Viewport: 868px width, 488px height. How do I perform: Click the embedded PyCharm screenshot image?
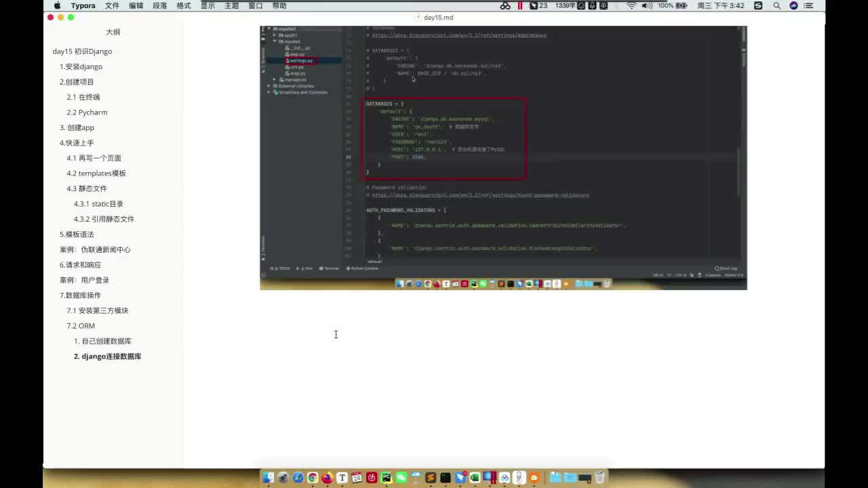503,158
